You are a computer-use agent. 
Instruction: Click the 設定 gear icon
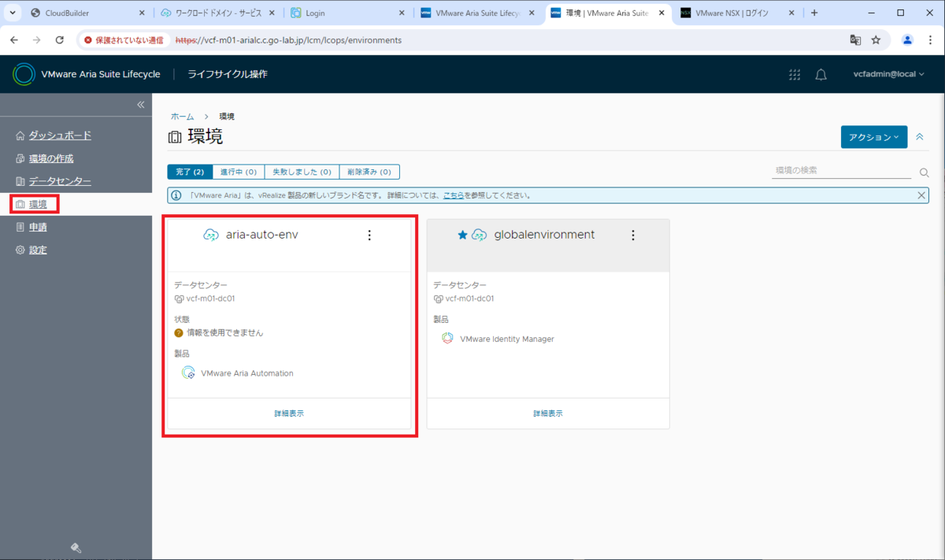pos(20,250)
